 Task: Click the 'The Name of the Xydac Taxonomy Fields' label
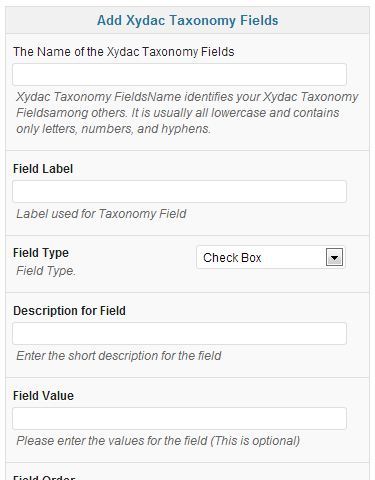pos(124,52)
